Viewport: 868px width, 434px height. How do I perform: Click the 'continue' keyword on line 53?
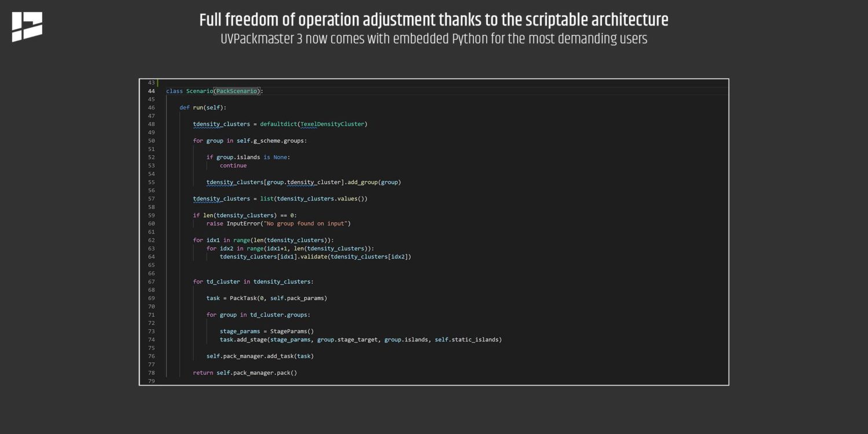point(233,165)
